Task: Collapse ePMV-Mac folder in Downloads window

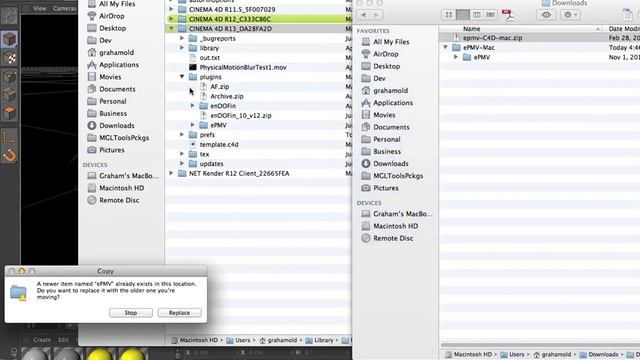Action: (445, 47)
